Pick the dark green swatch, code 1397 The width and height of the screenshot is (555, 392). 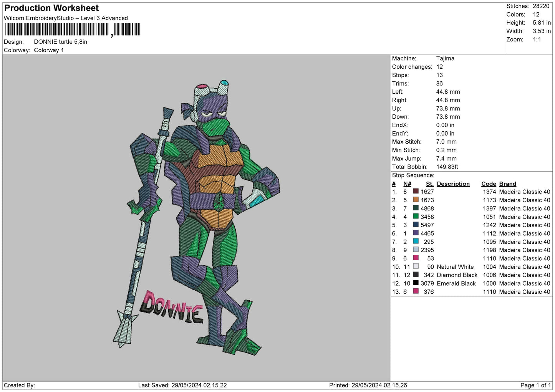(x=416, y=208)
